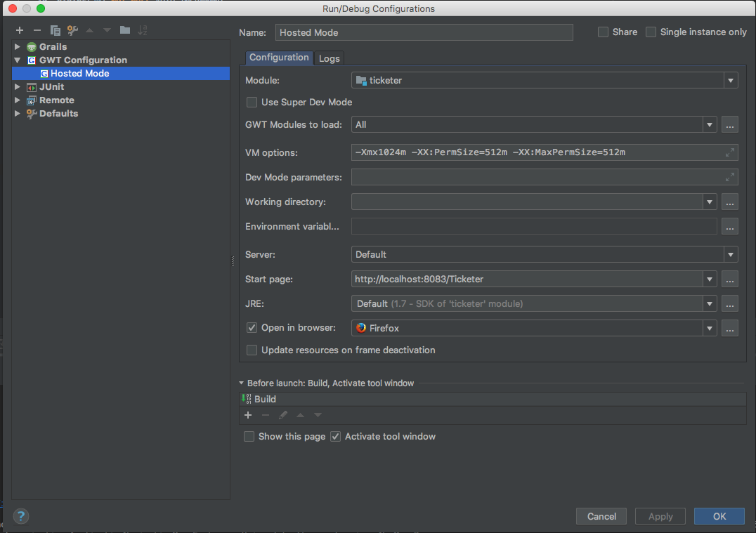756x533 pixels.
Task: Click the OK button
Action: coord(719,516)
